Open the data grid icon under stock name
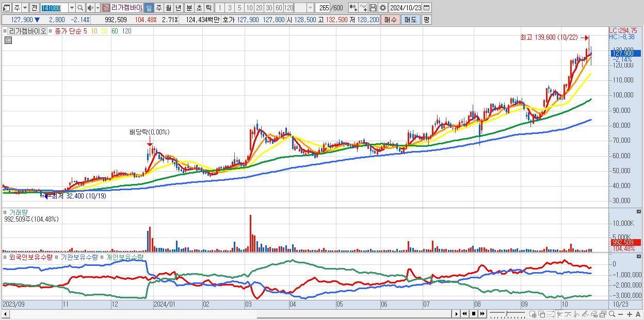Viewport: 644px width, 320px height. pyautogui.click(x=8, y=40)
